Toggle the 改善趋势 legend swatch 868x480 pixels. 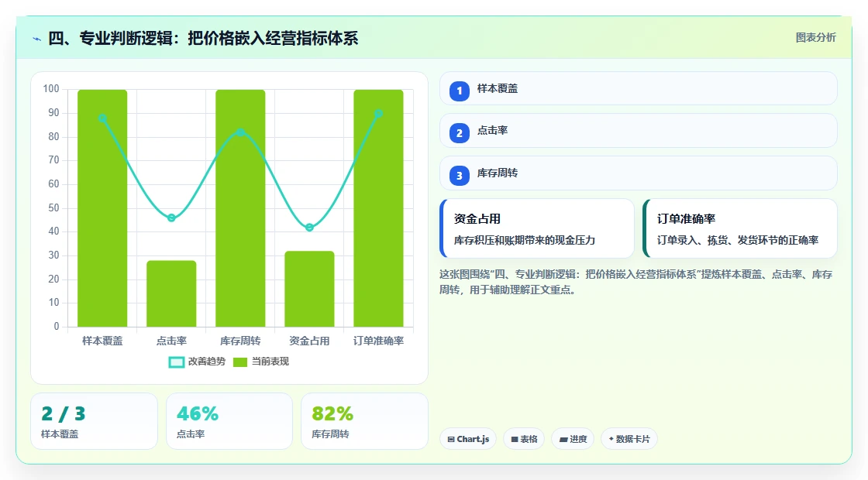176,362
